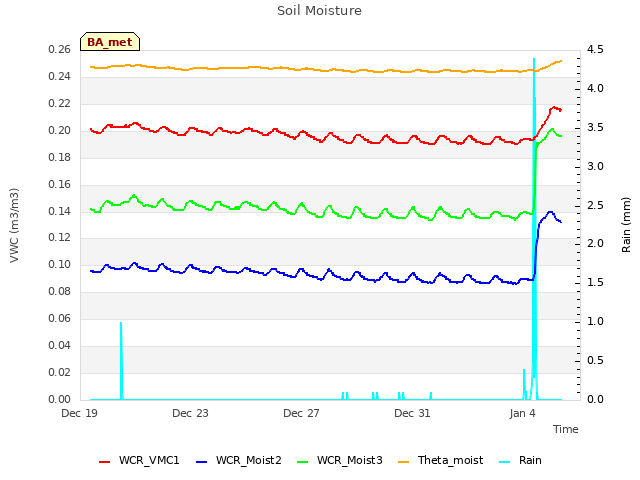Click the green WCR_Moist3 legend swatch
The width and height of the screenshot is (640, 480).
pos(302,462)
